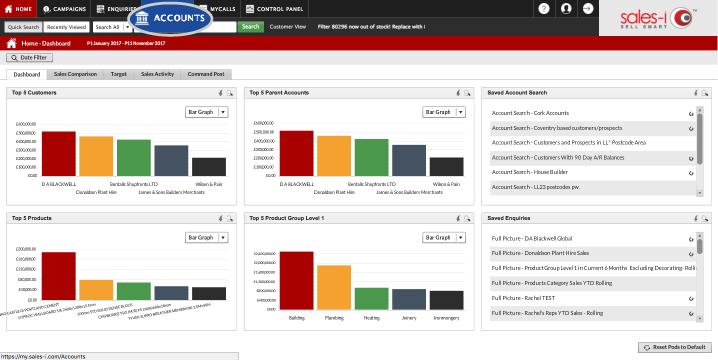Expand Bar Graph dropdown in Top 5 Products
The image size is (718, 360).
[x=223, y=238]
